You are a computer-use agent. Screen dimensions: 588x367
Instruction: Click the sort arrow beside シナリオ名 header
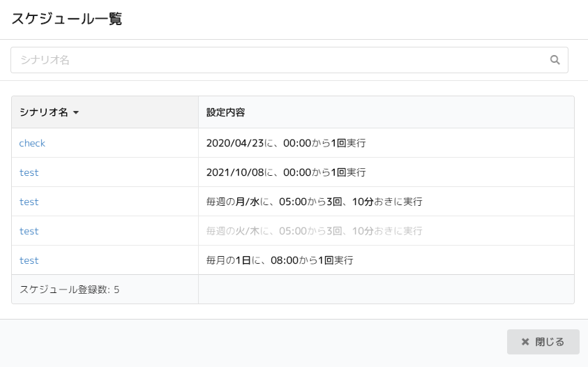click(76, 113)
